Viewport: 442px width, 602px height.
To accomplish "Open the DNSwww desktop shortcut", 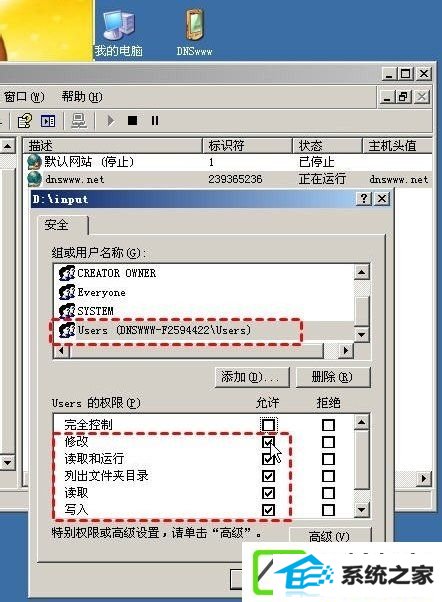I will click(194, 33).
